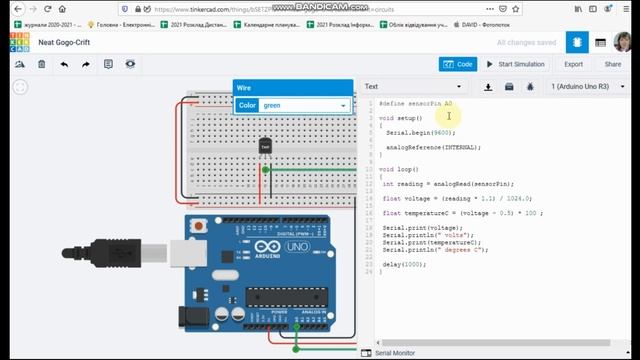The width and height of the screenshot is (640, 360).
Task: Open the Libraries icon in the code panel
Action: click(509, 87)
